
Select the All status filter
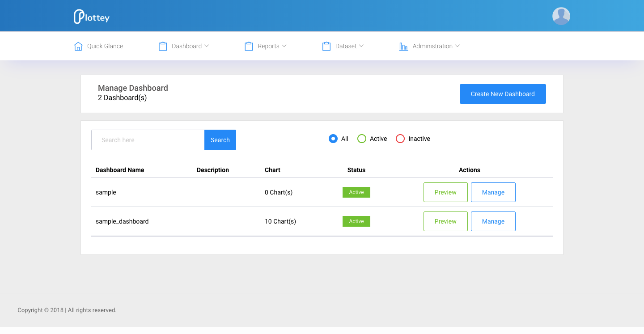tap(333, 139)
